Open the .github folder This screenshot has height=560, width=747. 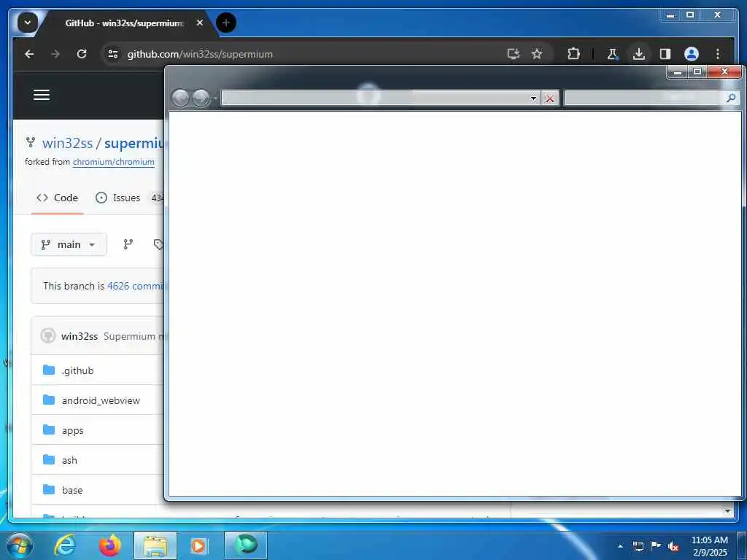77,370
